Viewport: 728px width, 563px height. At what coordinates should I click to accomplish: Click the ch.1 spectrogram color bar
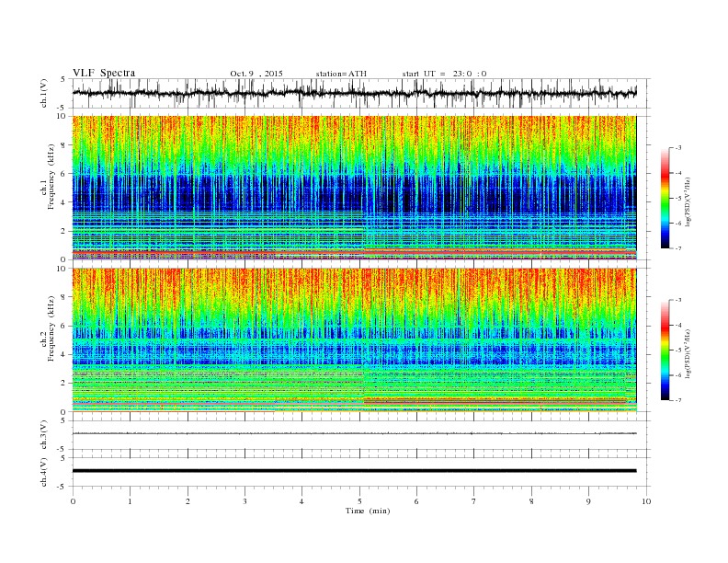(665, 198)
